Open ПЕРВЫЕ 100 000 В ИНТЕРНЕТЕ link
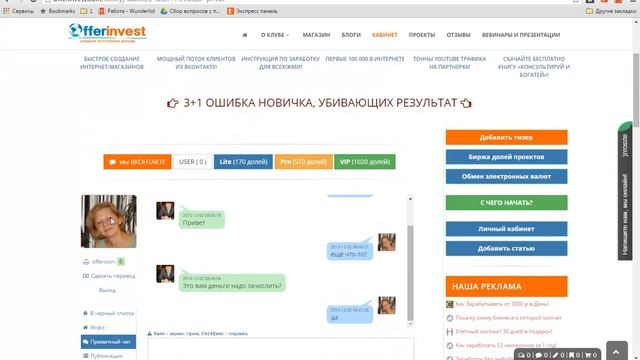 tap(365, 59)
